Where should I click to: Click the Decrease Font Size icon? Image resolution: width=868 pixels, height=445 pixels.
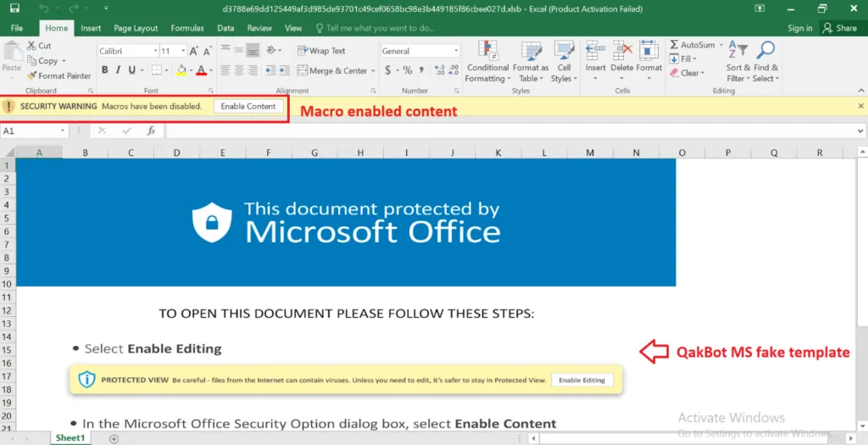point(207,51)
